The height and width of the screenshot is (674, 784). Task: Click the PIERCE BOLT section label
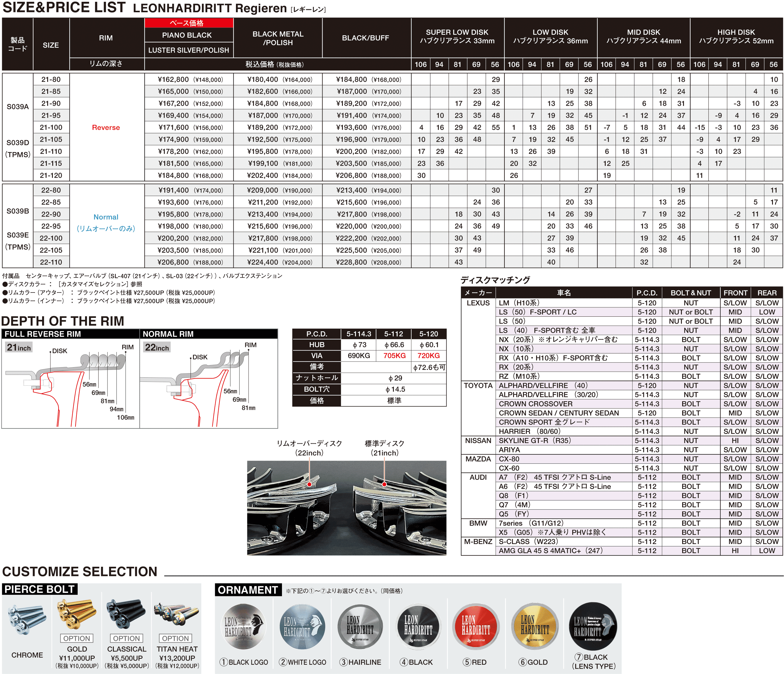[40, 589]
